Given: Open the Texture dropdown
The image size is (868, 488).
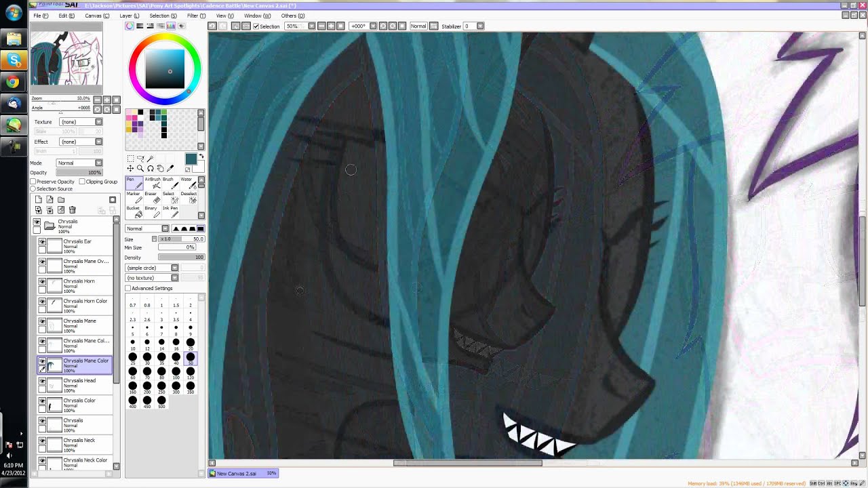Looking at the screenshot, I should point(81,122).
